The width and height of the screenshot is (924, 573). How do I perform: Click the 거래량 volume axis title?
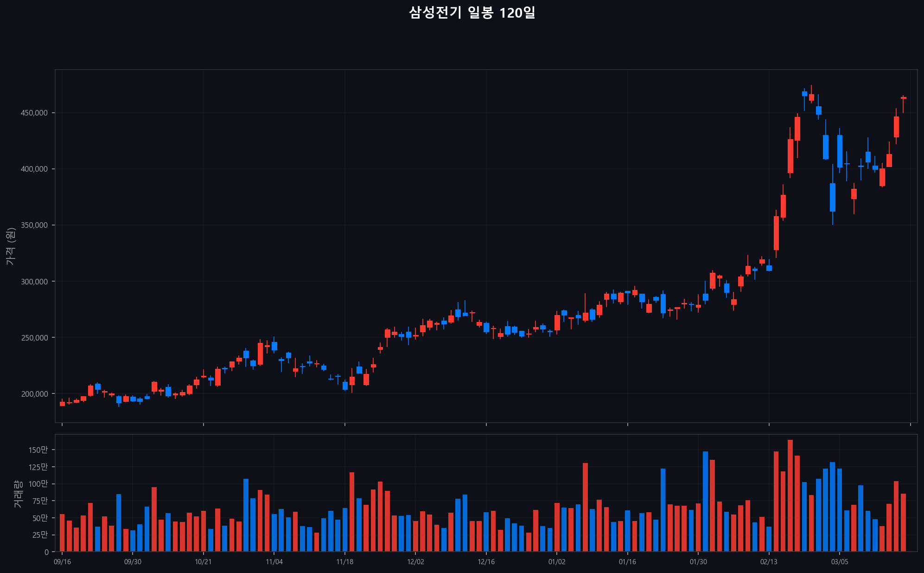pos(18,493)
